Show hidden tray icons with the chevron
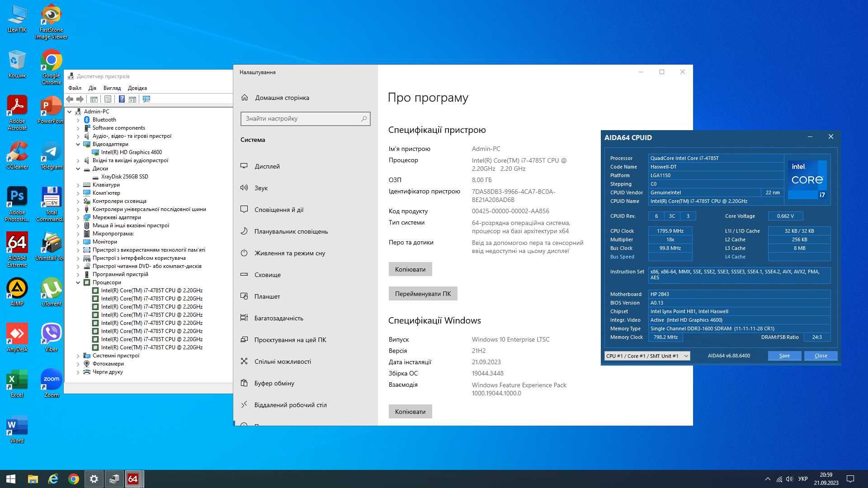 (x=768, y=479)
